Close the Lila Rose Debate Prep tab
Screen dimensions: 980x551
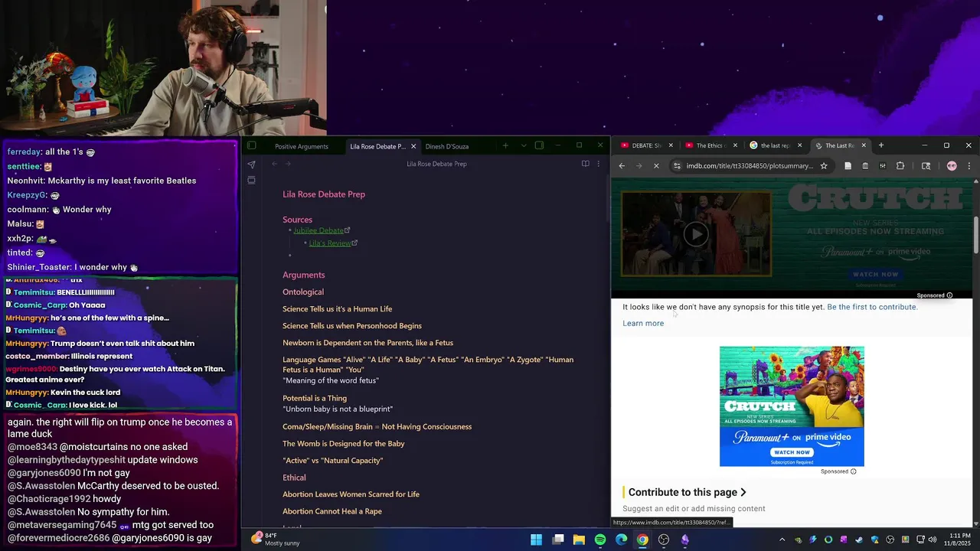(413, 146)
